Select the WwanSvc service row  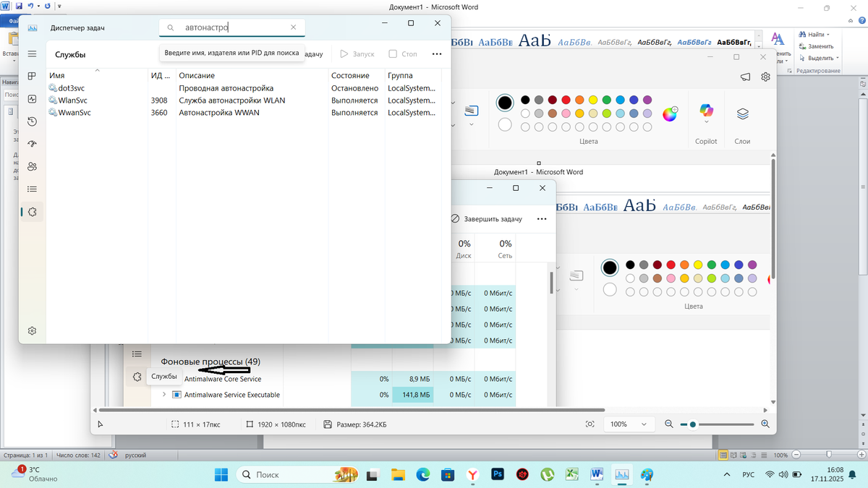click(x=243, y=113)
